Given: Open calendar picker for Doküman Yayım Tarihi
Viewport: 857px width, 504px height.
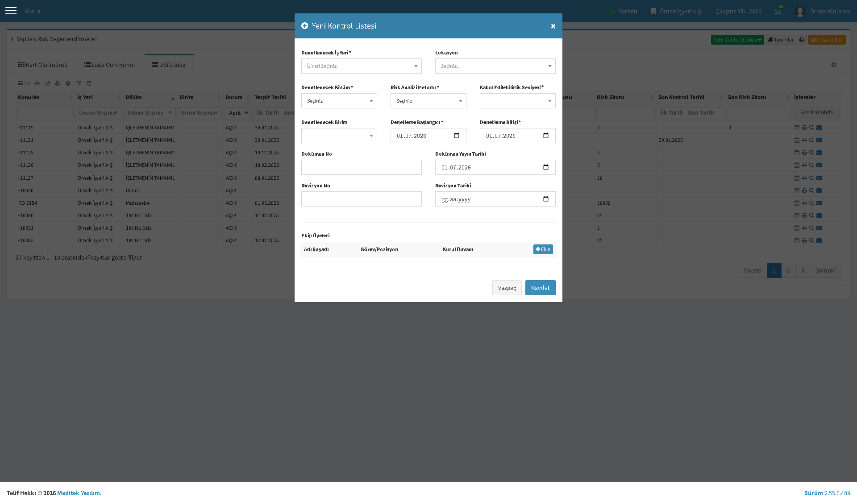Looking at the screenshot, I should 545,167.
